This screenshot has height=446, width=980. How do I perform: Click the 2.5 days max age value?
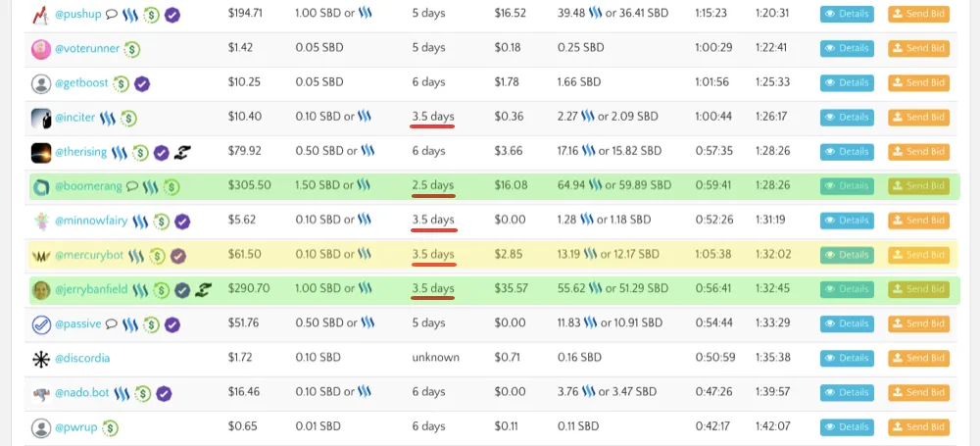pos(433,185)
